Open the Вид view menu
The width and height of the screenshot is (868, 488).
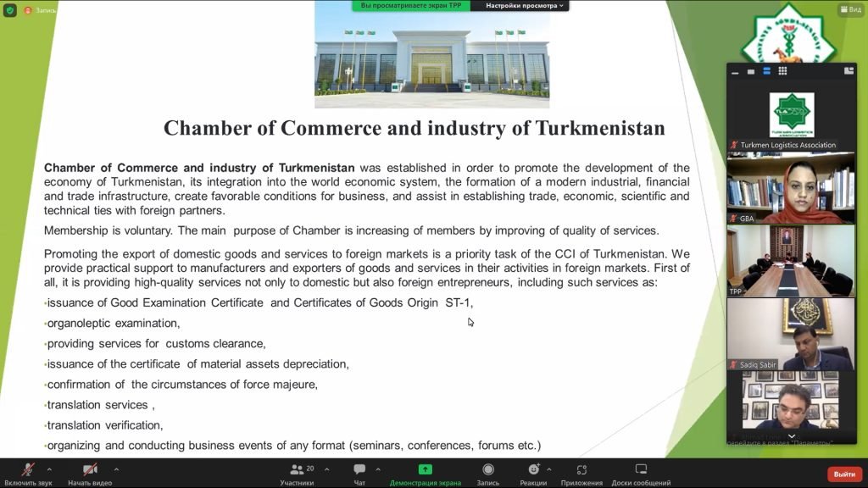click(x=851, y=8)
